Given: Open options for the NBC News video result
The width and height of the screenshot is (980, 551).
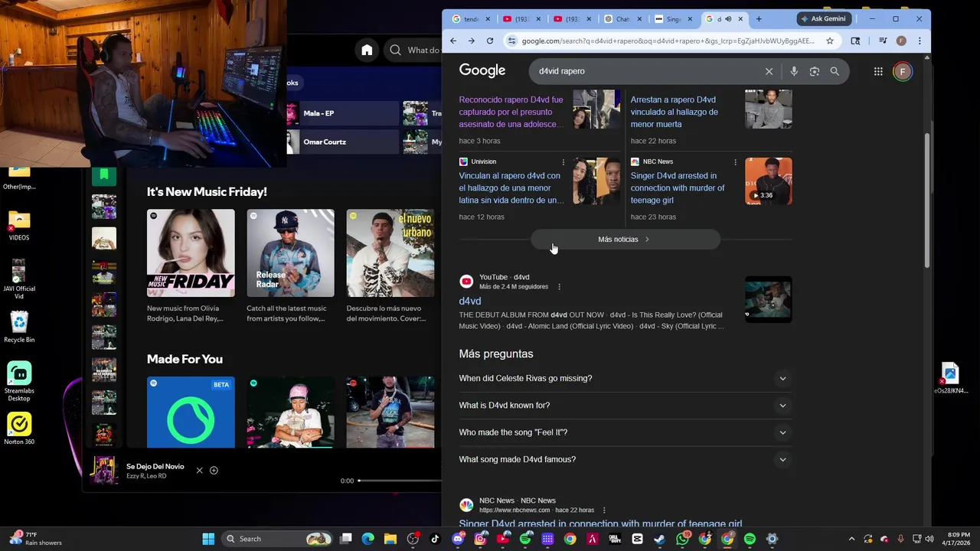Looking at the screenshot, I should (735, 162).
